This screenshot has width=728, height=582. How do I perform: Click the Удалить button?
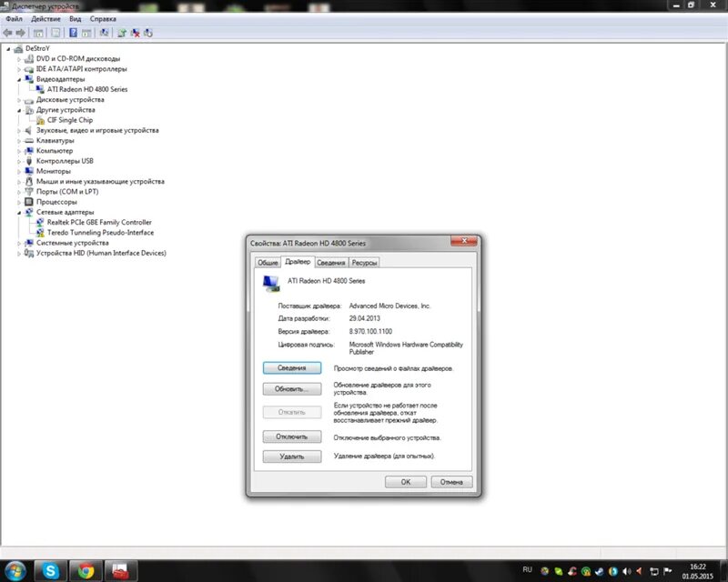click(291, 457)
